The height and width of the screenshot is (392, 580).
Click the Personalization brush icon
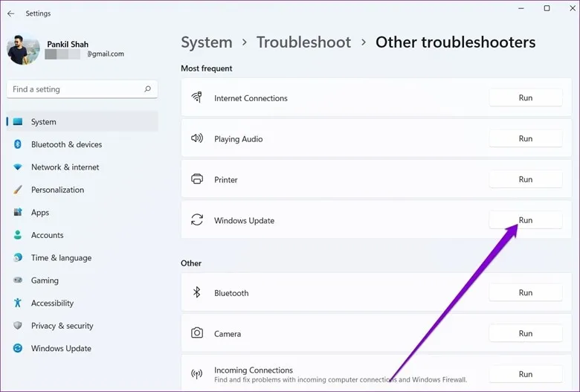click(x=18, y=190)
